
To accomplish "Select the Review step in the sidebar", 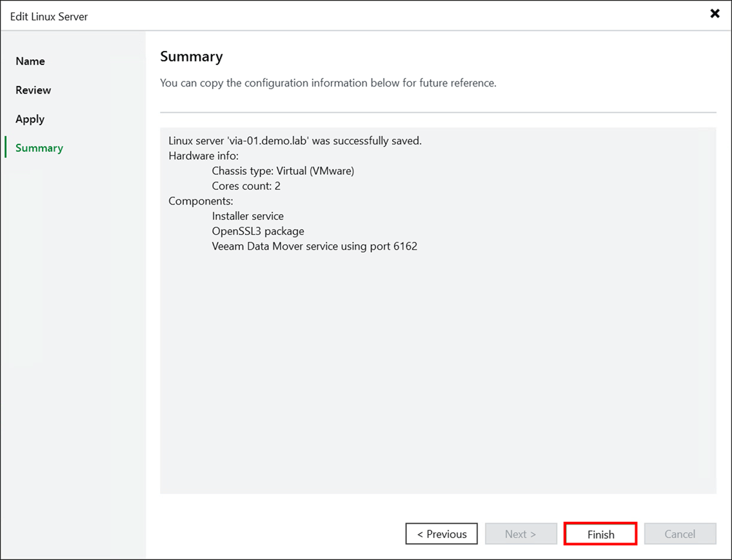I will pyautogui.click(x=33, y=90).
